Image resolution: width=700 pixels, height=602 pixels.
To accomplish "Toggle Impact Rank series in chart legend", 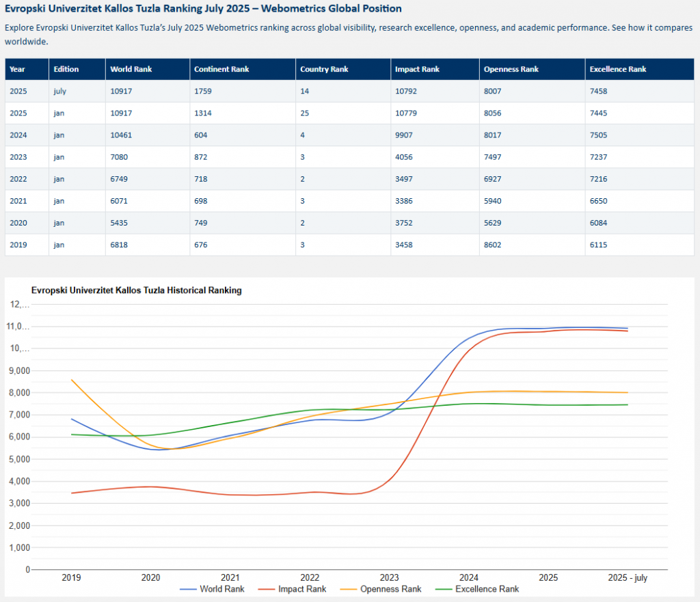I will (292, 589).
